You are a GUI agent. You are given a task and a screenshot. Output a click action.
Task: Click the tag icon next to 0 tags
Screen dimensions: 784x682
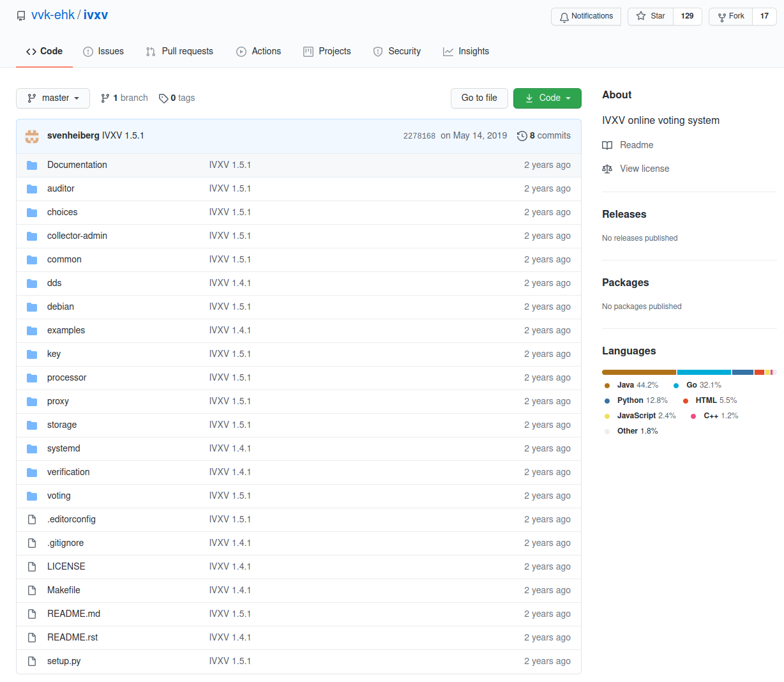pyautogui.click(x=163, y=98)
